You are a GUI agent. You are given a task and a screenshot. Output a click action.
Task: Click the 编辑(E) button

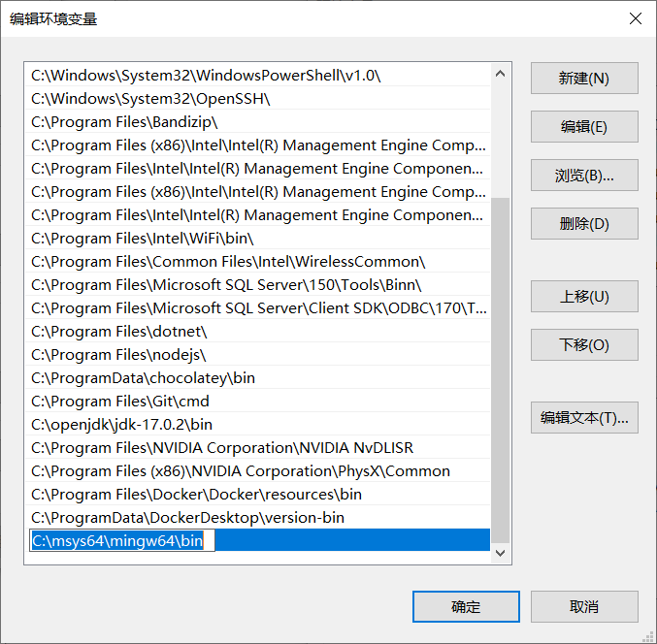(x=584, y=126)
